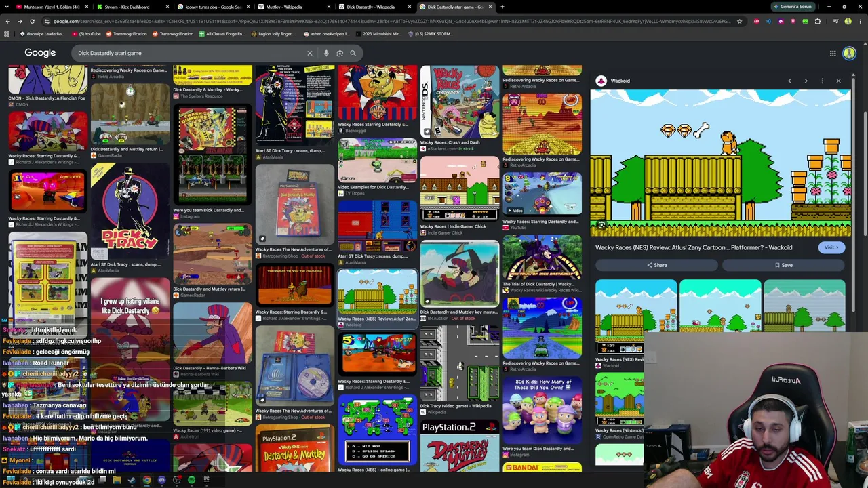This screenshot has height=488, width=868.
Task: Open the All Classes Forge En... bookmark
Action: (x=222, y=34)
